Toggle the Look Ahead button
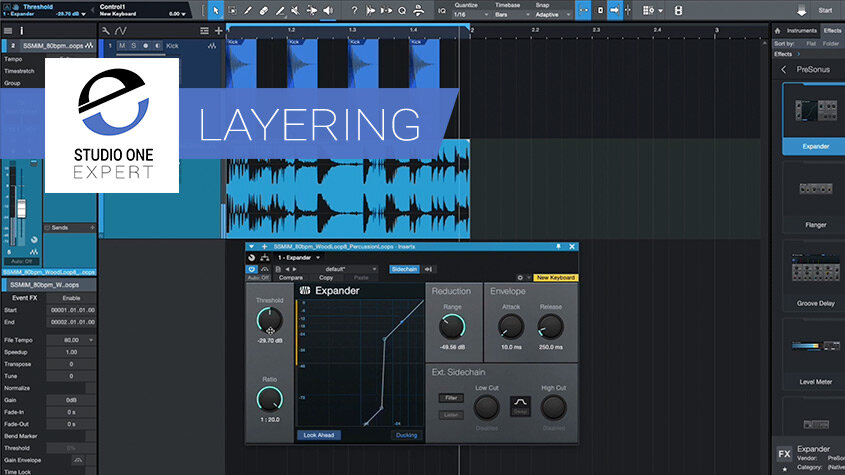The image size is (845, 475). (318, 435)
